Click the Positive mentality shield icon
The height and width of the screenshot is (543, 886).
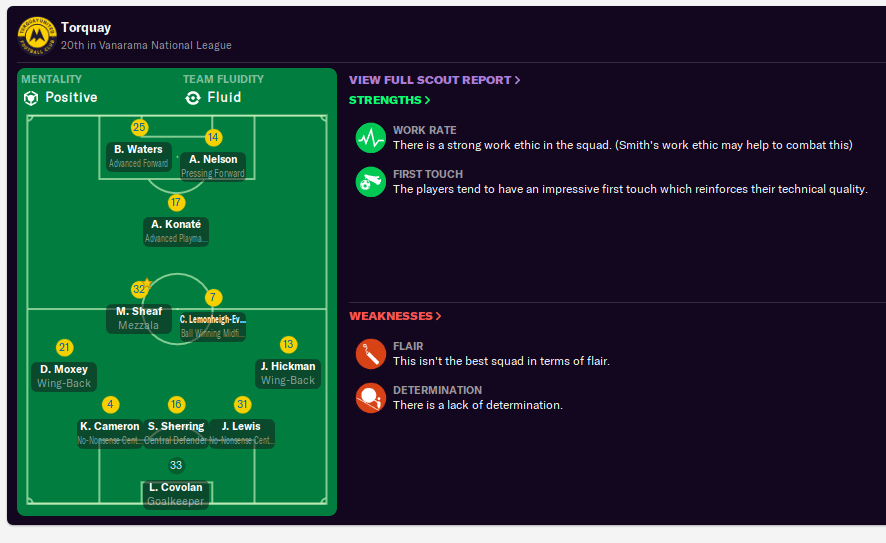pos(31,98)
